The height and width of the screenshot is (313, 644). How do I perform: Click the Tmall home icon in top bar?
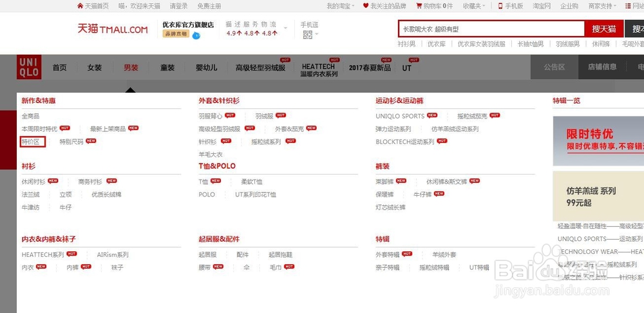[x=80, y=6]
